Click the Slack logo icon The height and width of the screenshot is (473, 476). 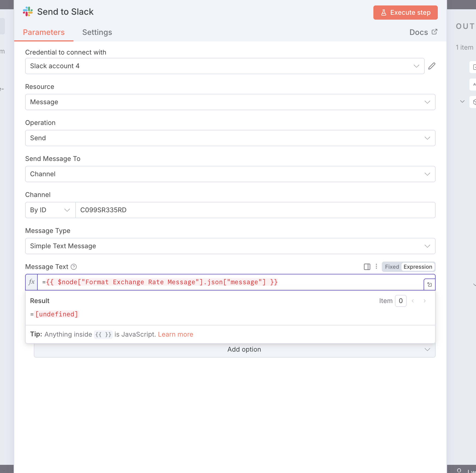click(x=28, y=12)
